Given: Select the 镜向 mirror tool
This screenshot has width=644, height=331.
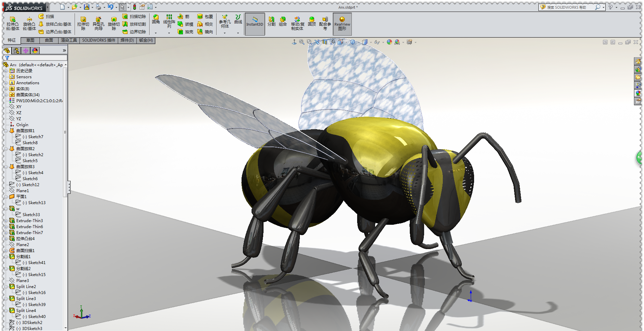Looking at the screenshot, I should click(x=205, y=32).
